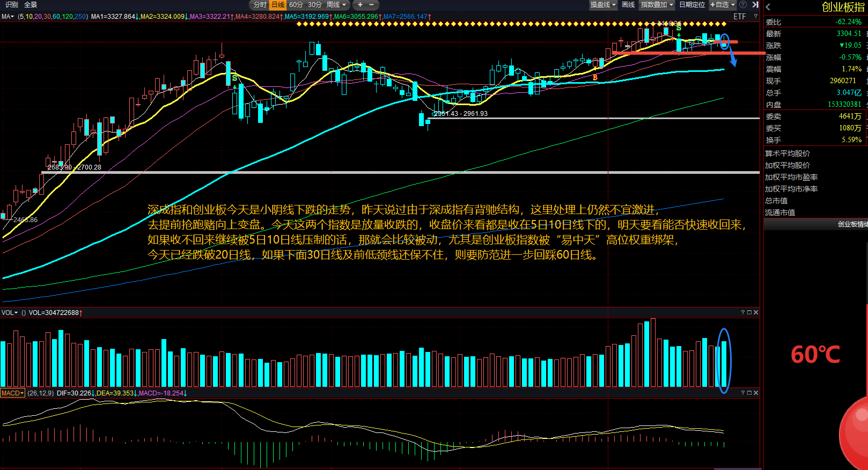Click the 全景 menu item
868x470 pixels.
click(31, 5)
